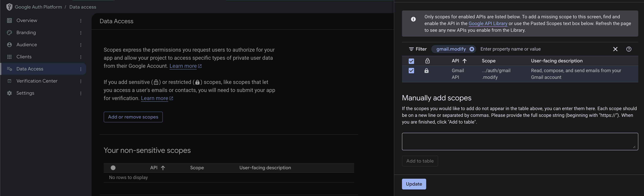Click the User-facing description header in scopes panel

pos(556,61)
